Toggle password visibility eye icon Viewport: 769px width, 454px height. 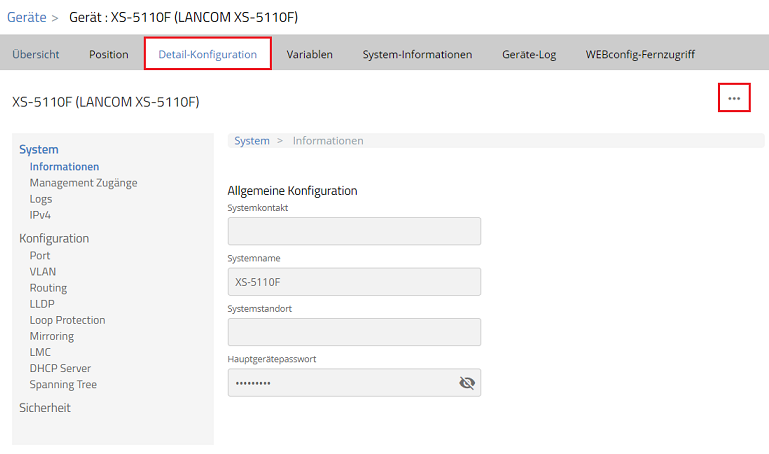point(467,382)
